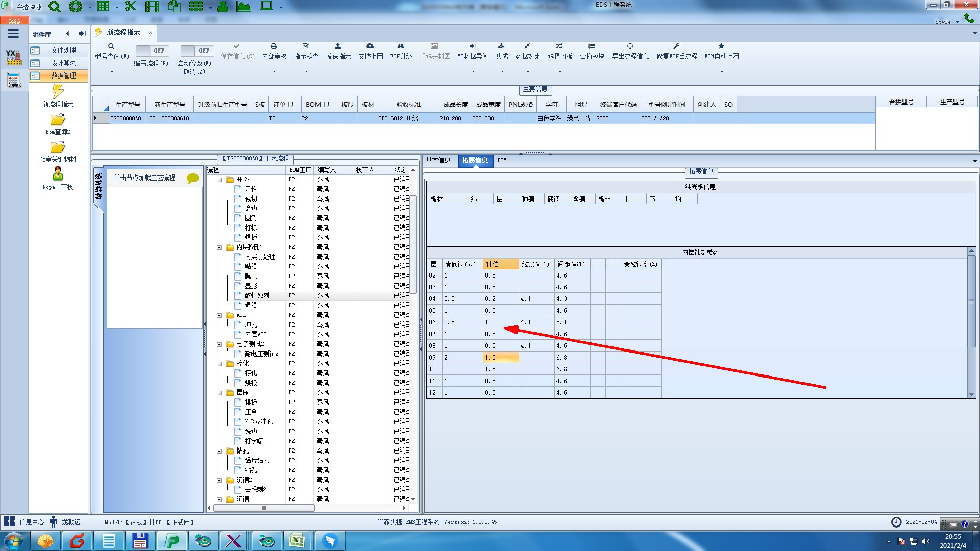The height and width of the screenshot is (551, 980).
Task: Click the 合拼模块 list icon
Action: (592, 46)
